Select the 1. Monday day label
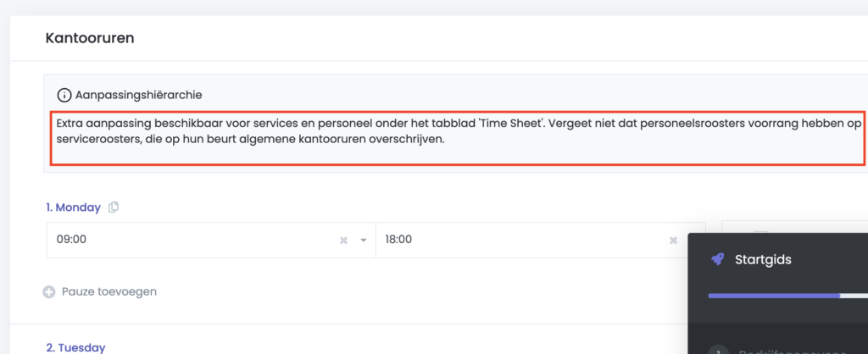Viewport: 868px width, 354px height. [73, 207]
